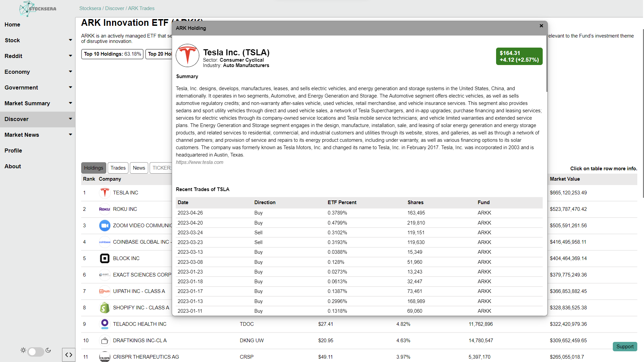The height and width of the screenshot is (362, 644).
Task: Select the News tab in ARKK holdings
Action: click(139, 168)
